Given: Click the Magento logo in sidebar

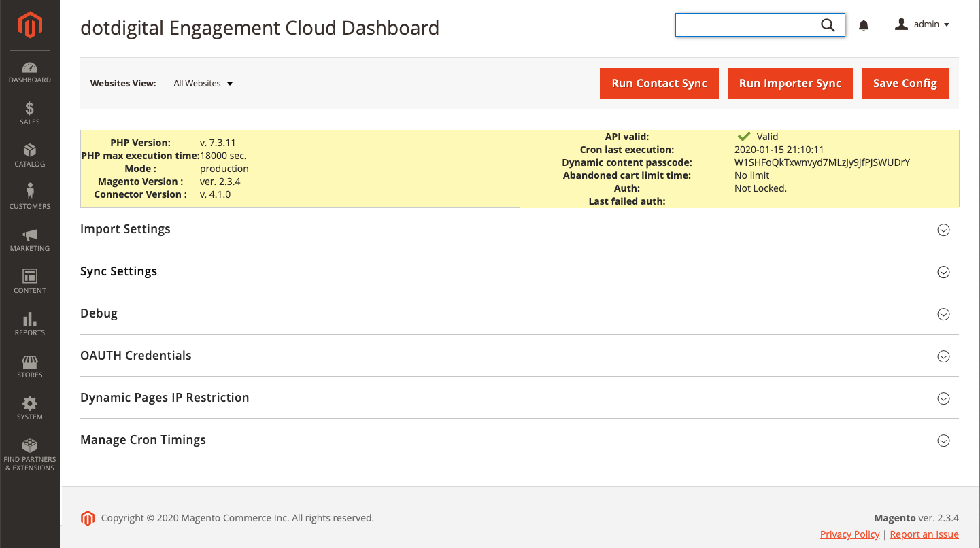Looking at the screenshot, I should pos(30,25).
